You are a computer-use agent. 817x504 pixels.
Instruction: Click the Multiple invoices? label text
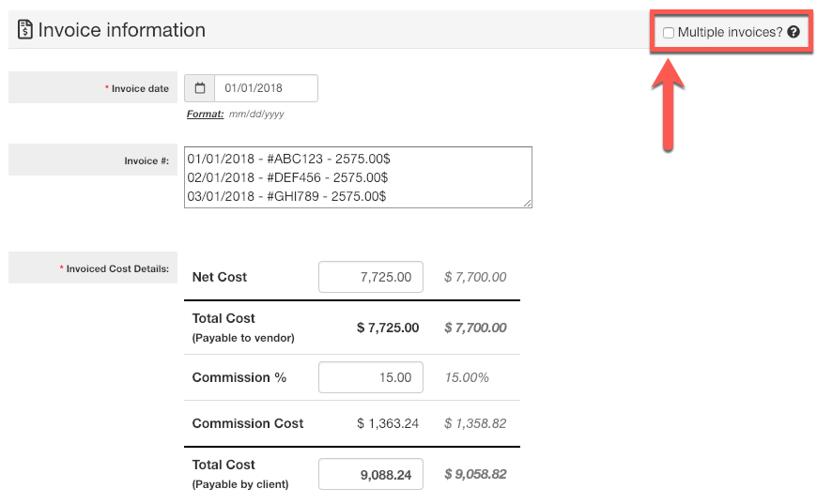click(730, 33)
